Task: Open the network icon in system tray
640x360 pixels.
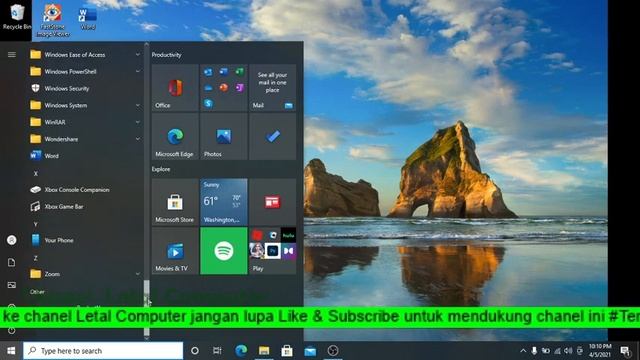Action: pyautogui.click(x=557, y=351)
